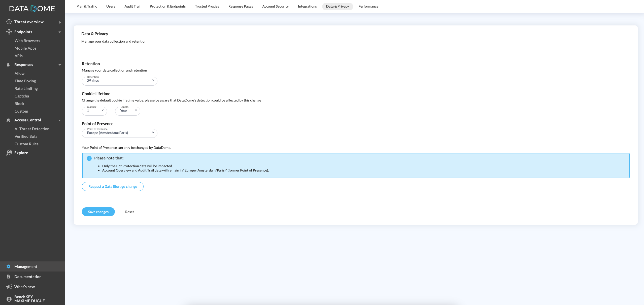Click the Explore magnifier icon
Viewport: 644px width, 305px height.
9,153
